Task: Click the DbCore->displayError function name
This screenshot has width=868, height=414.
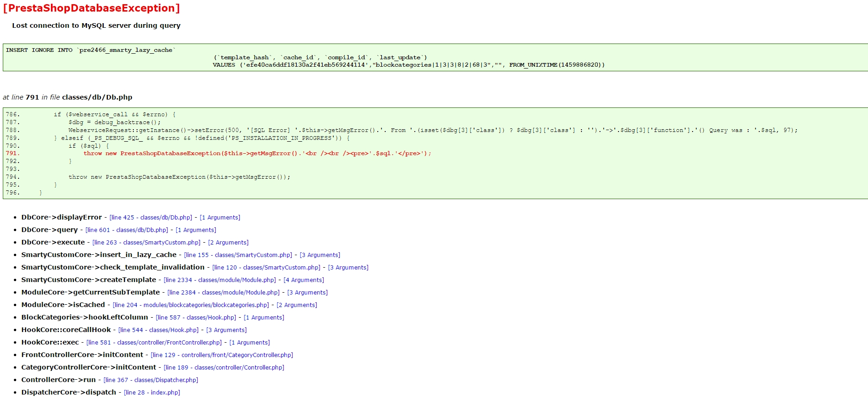Action: point(62,218)
